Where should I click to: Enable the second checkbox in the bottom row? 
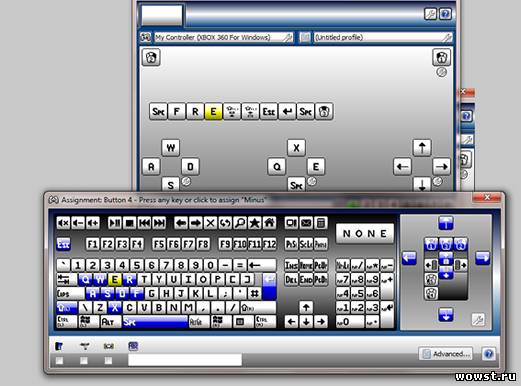84,361
